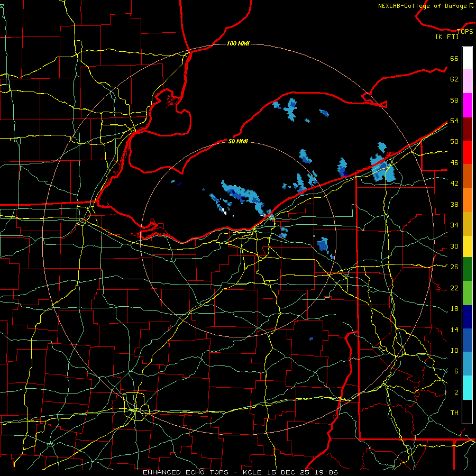The image size is (476, 476).
Task: Click the medium blue legend swatch
Action: [467, 340]
